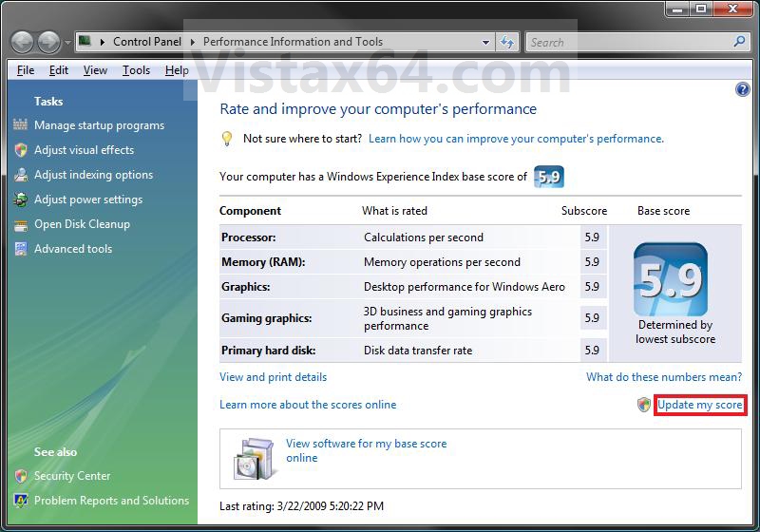The height and width of the screenshot is (532, 760).
Task: Open View and print details link
Action: point(273,377)
